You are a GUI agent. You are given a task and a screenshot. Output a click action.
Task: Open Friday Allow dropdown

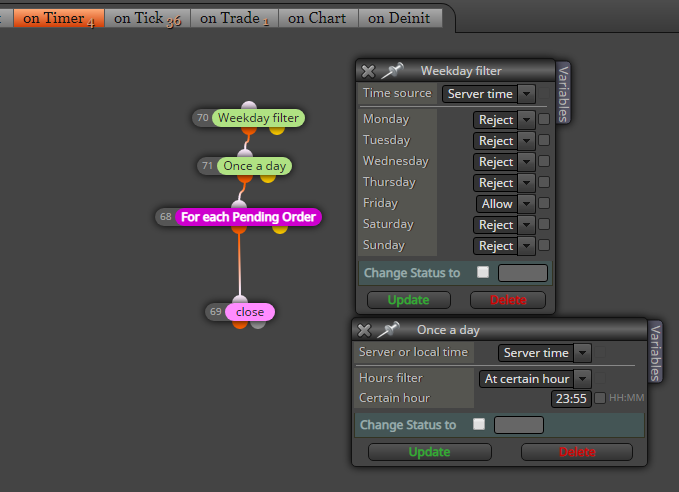coord(506,204)
